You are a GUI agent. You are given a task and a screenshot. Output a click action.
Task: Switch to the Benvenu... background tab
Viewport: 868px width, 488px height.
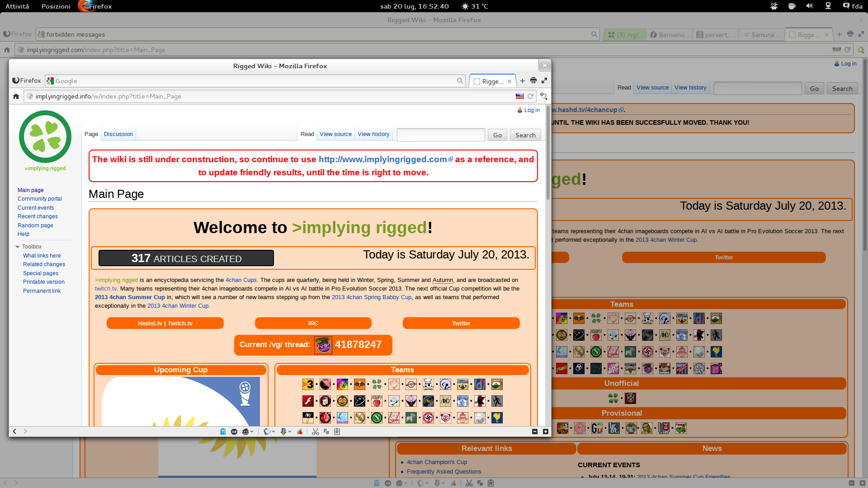pyautogui.click(x=670, y=35)
